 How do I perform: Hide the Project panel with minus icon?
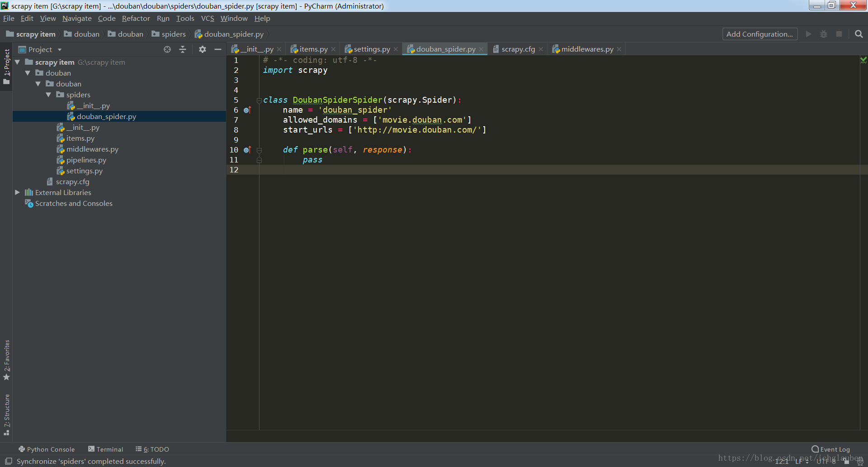[218, 49]
